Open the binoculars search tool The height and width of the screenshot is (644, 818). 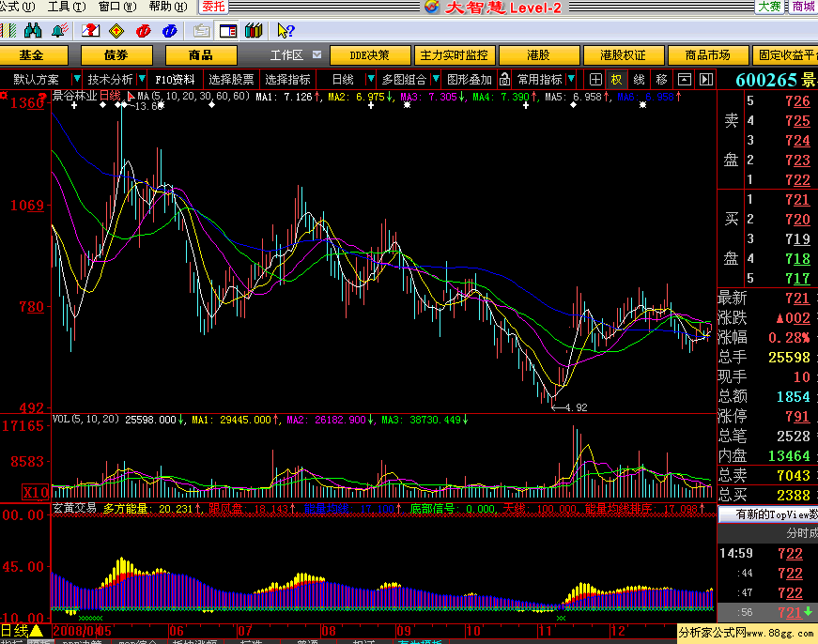pos(32,31)
